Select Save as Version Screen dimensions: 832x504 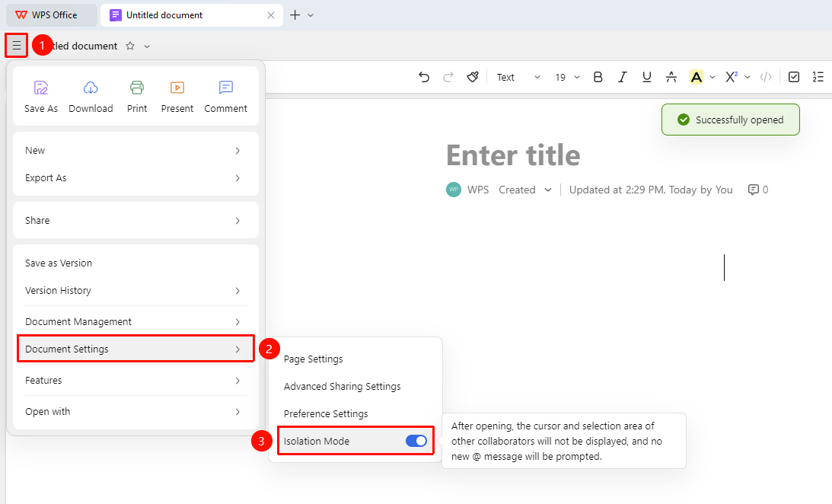(x=135, y=263)
